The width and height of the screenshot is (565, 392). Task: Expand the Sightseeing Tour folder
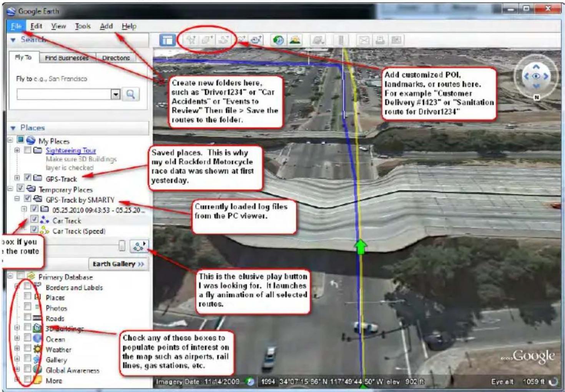click(x=17, y=150)
